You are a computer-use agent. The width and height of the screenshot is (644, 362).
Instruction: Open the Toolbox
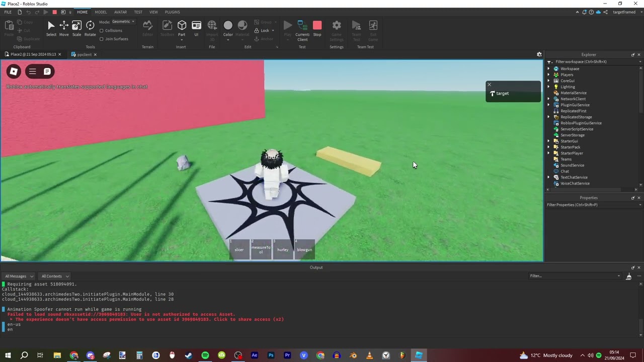pyautogui.click(x=167, y=29)
